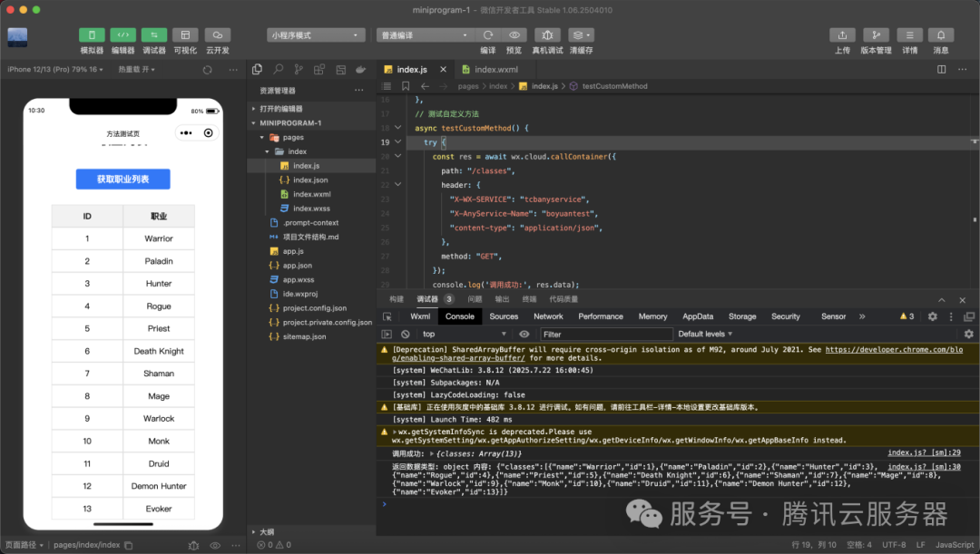
Task: Open the search icon in sidebar
Action: 279,69
